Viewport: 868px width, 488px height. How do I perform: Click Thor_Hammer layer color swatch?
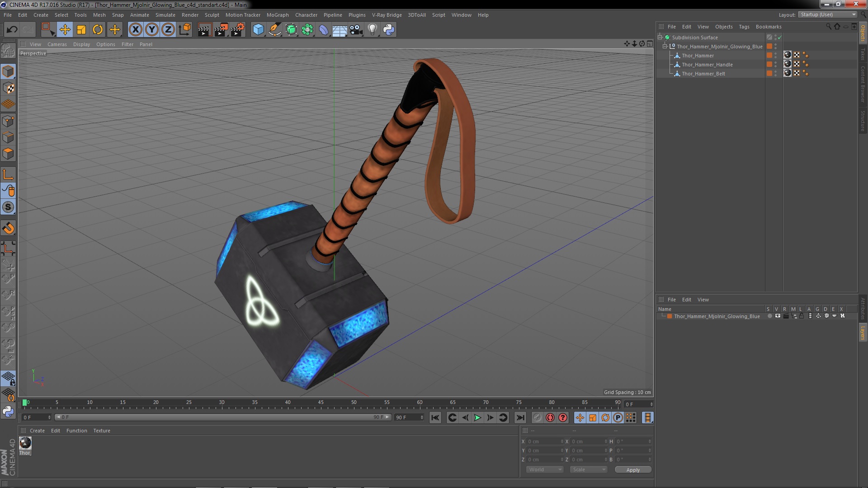[x=769, y=55]
